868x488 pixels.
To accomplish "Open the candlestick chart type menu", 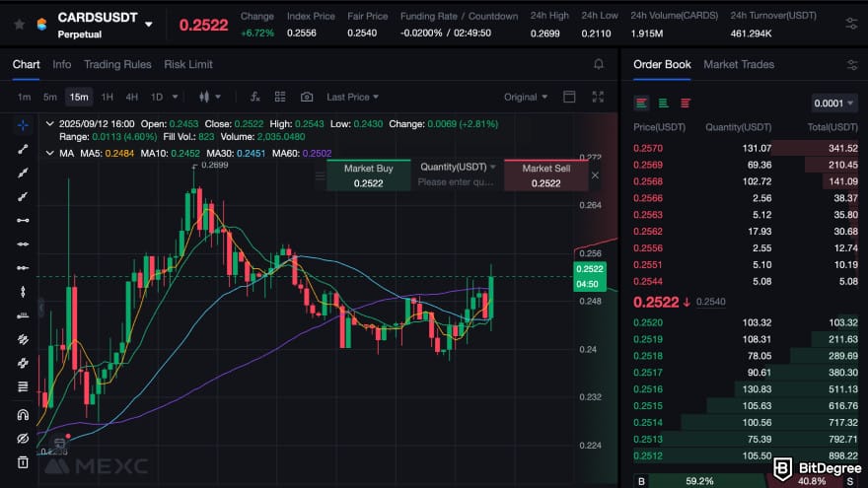I will pyautogui.click(x=210, y=97).
